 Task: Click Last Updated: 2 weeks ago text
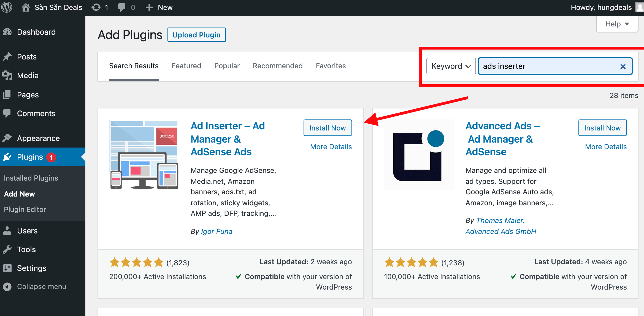(306, 262)
